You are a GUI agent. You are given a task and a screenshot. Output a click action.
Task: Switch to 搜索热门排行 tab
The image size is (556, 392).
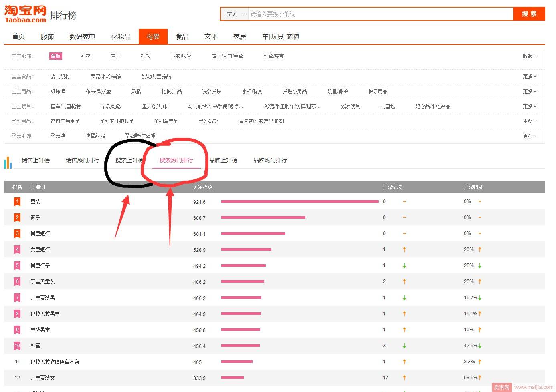click(x=176, y=160)
